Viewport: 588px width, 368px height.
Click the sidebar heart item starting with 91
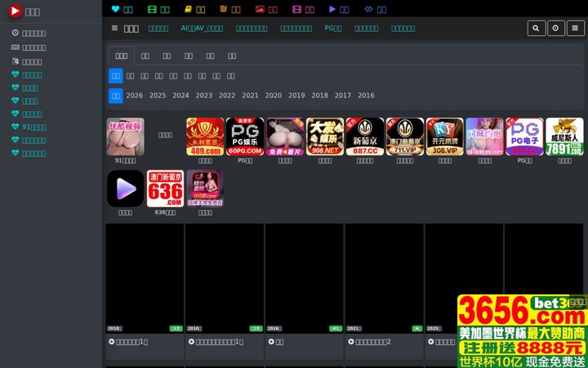29,127
